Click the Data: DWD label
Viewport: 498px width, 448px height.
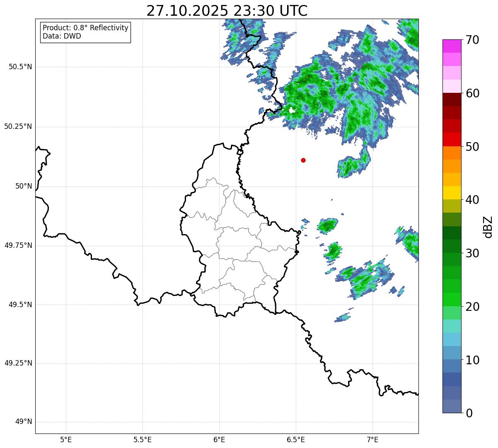point(62,36)
